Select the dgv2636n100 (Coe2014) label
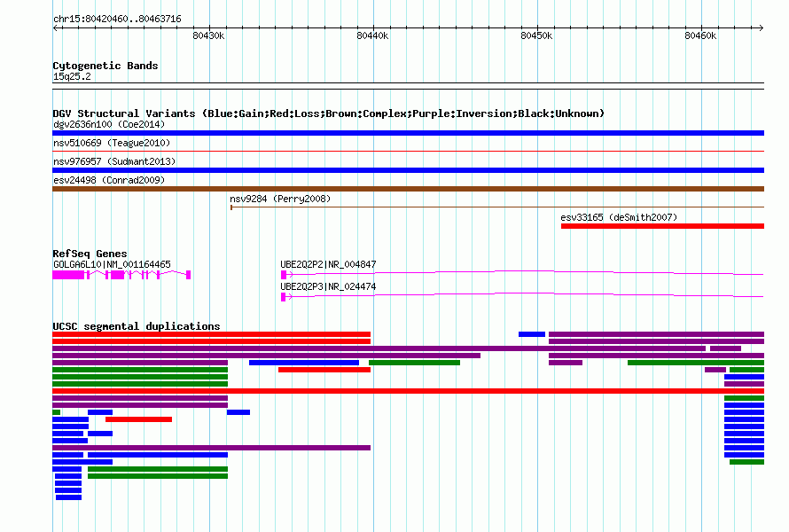The image size is (789, 532). pyautogui.click(x=109, y=124)
